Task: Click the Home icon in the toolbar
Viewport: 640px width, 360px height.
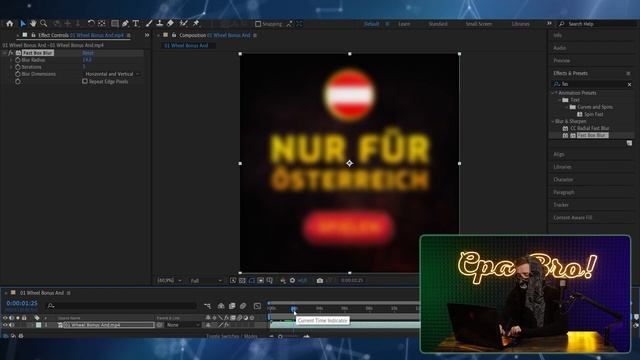Action: (9, 24)
